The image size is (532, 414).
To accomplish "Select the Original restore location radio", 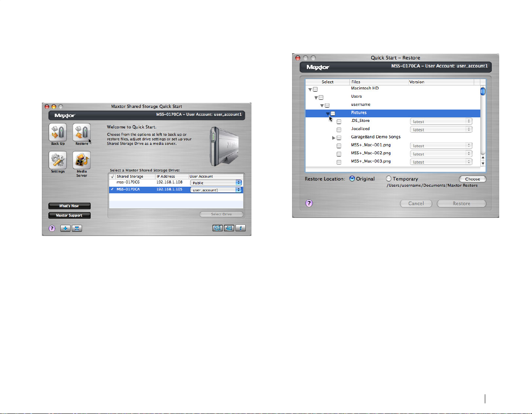I will pos(352,178).
